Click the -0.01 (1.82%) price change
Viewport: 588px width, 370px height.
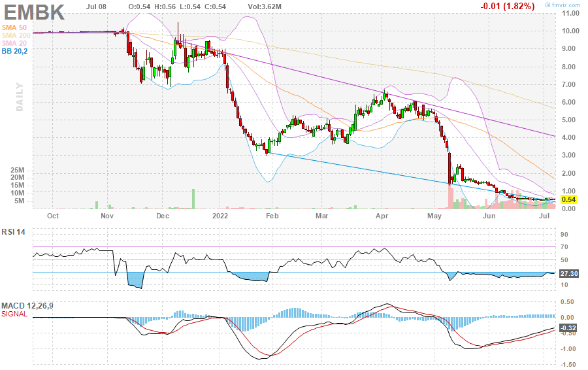508,6
